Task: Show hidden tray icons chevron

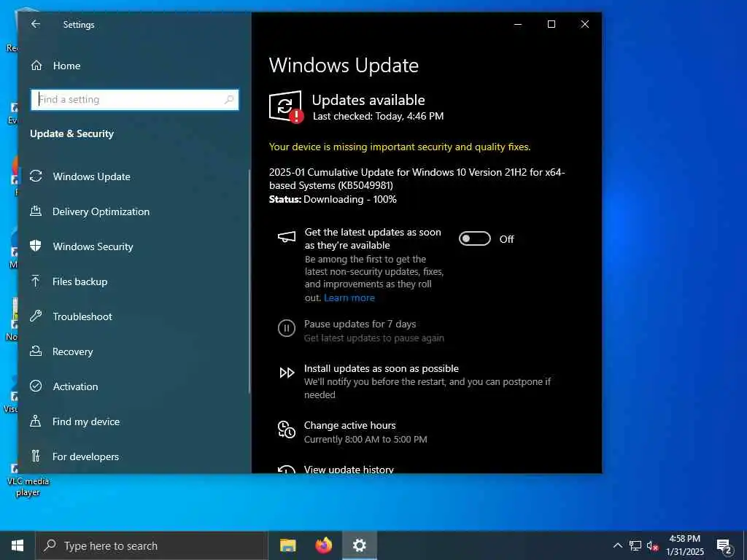Action: coord(617,545)
